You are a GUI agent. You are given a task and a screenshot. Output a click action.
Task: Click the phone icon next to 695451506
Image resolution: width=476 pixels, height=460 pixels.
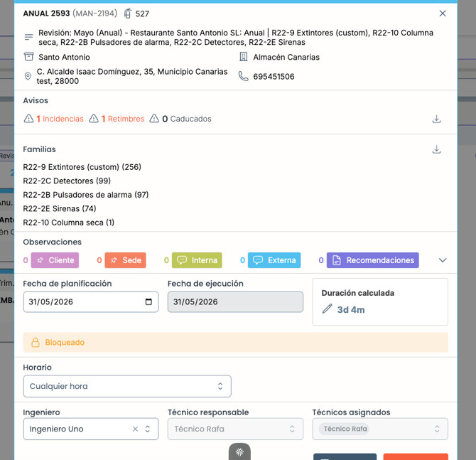coord(243,76)
